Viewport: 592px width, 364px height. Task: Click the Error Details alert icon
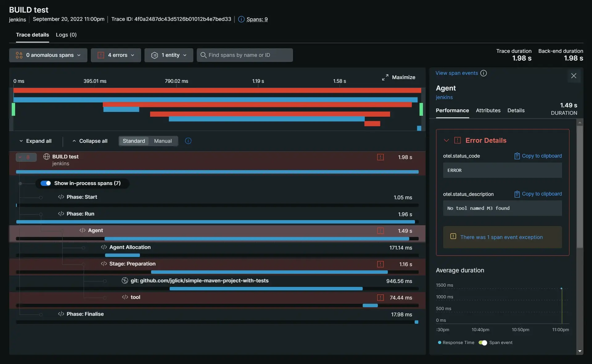point(458,140)
